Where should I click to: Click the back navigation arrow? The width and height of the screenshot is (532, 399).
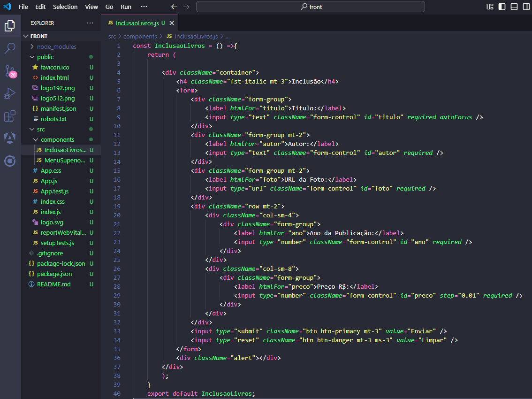pos(174,7)
